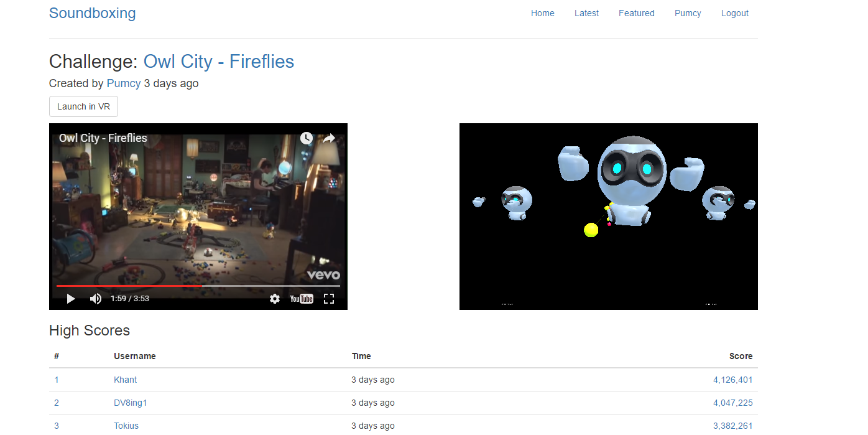Screen dimensions: 868x435
Task: Open video on YouTube via logo
Action: (x=302, y=299)
